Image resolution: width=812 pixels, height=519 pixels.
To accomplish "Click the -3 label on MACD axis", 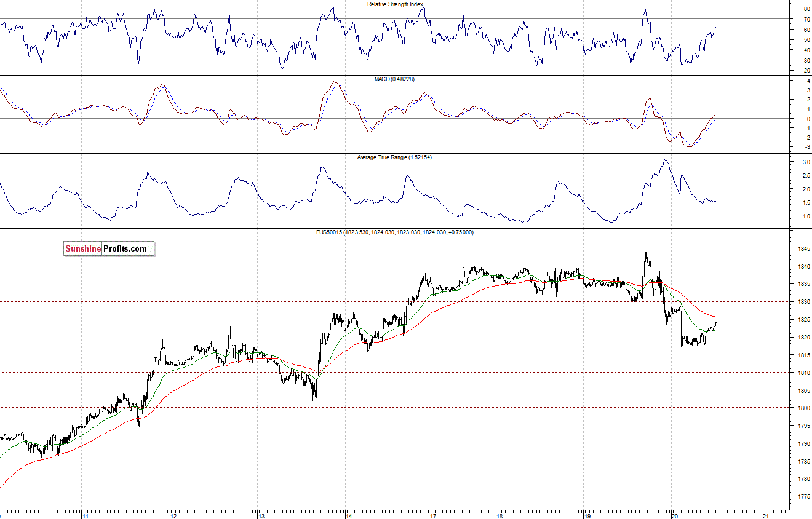I will click(806, 148).
